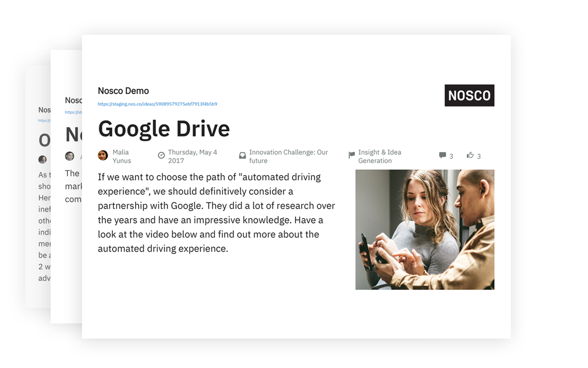Click the comments speech bubble icon

(x=442, y=155)
